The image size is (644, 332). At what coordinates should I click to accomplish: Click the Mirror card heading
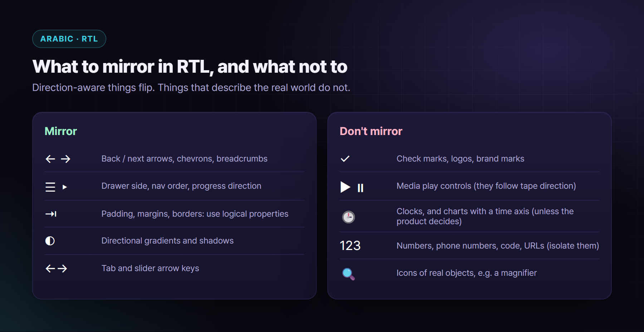pyautogui.click(x=61, y=131)
